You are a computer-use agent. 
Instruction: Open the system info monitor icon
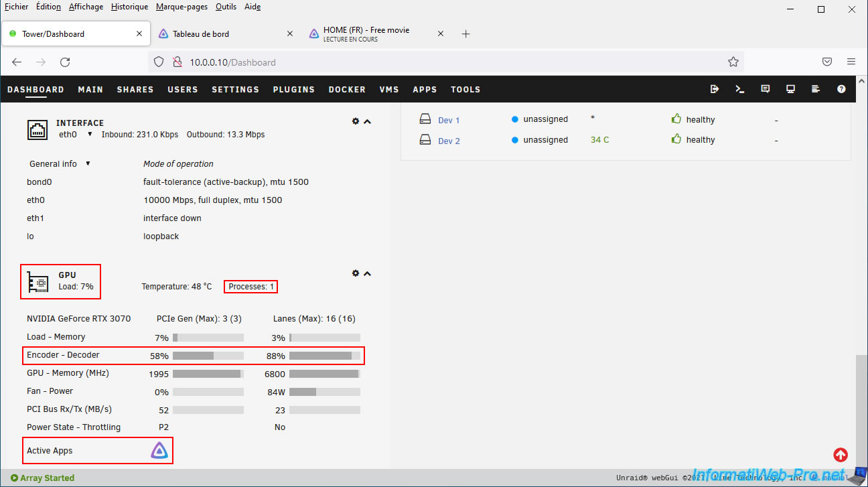[x=790, y=89]
